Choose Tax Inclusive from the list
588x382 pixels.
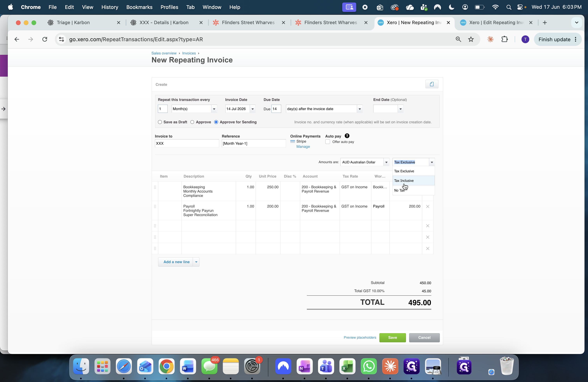(x=414, y=181)
